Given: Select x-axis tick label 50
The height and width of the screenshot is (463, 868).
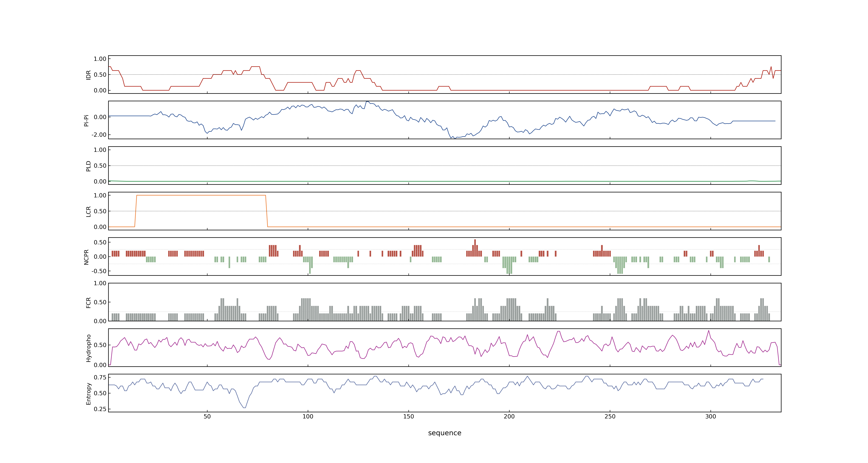Looking at the screenshot, I should pyautogui.click(x=207, y=416).
